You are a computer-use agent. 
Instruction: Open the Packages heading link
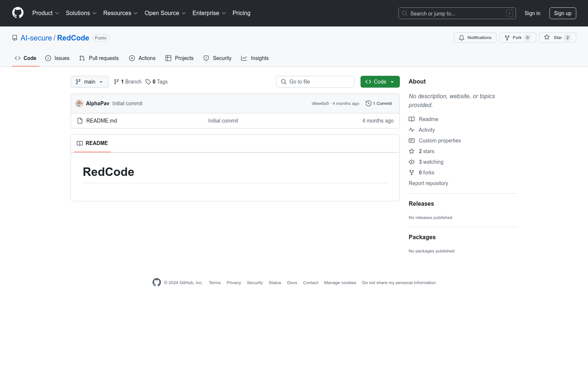point(422,237)
